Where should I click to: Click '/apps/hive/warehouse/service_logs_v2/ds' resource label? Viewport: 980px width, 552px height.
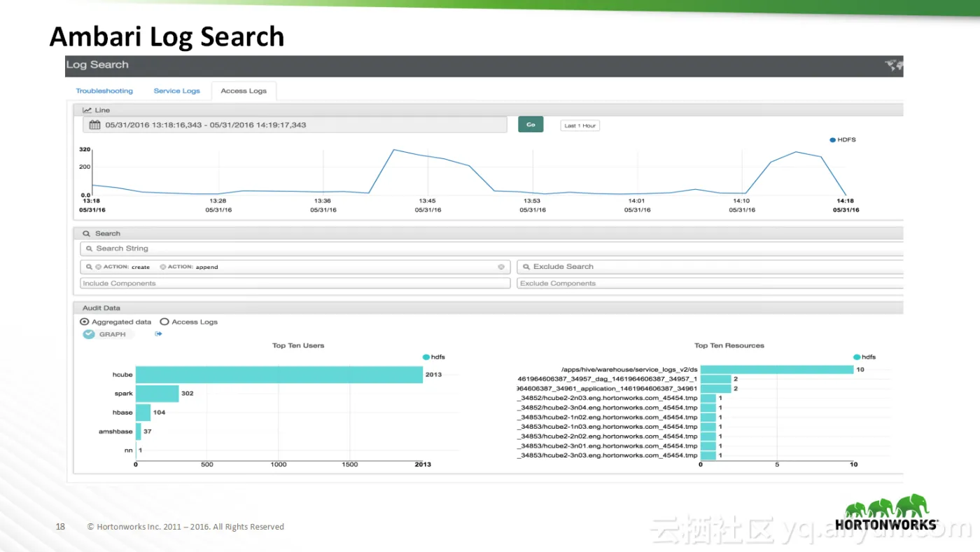(x=629, y=369)
